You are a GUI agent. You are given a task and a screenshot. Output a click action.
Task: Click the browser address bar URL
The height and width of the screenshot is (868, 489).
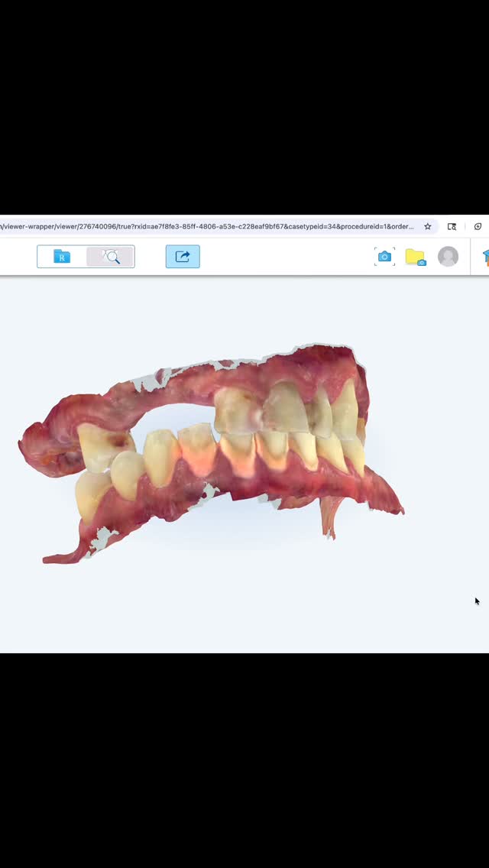point(207,226)
